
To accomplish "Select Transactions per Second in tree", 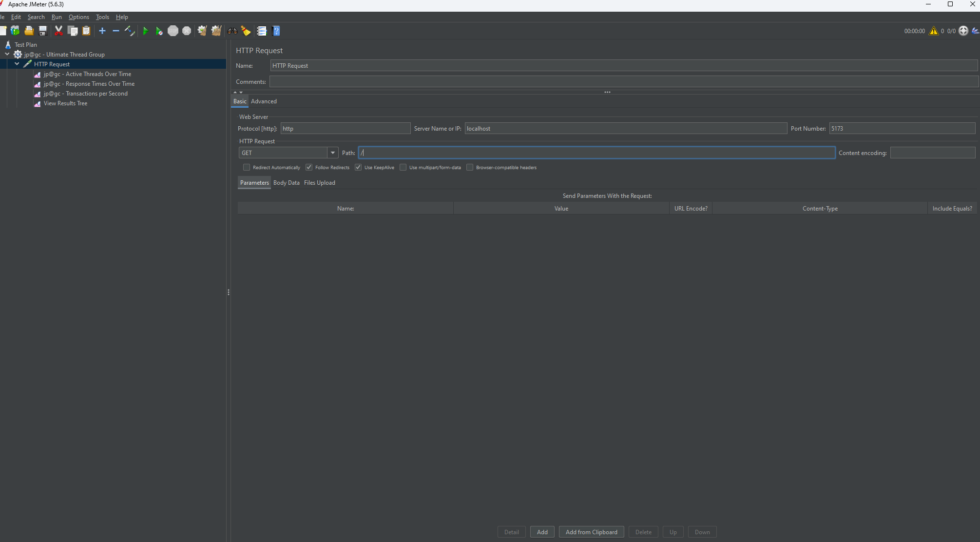I will click(85, 93).
